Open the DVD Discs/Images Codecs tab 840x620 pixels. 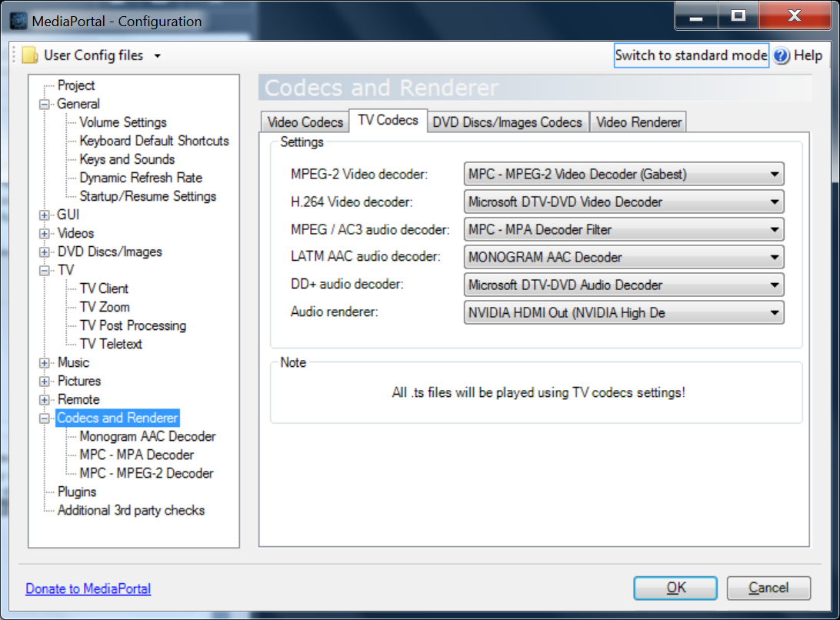coord(508,122)
